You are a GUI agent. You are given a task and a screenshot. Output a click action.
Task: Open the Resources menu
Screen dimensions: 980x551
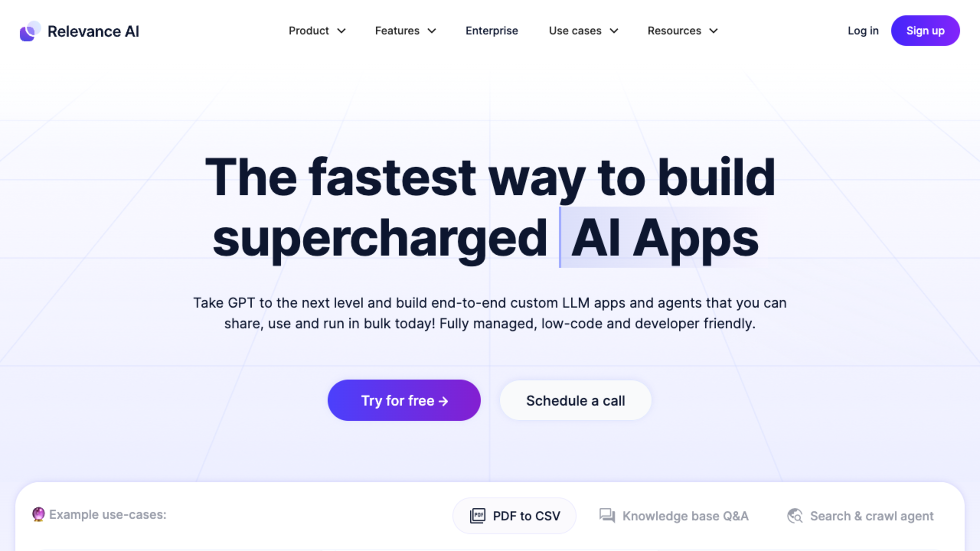click(x=682, y=30)
